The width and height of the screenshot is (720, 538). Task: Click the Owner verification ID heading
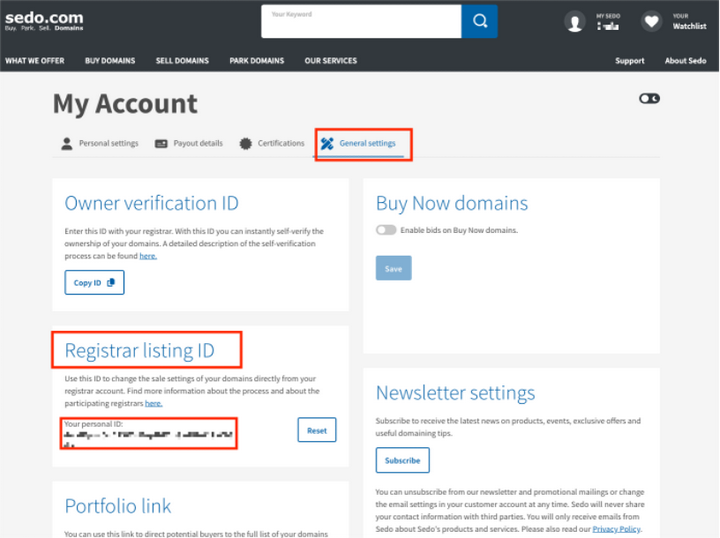152,203
